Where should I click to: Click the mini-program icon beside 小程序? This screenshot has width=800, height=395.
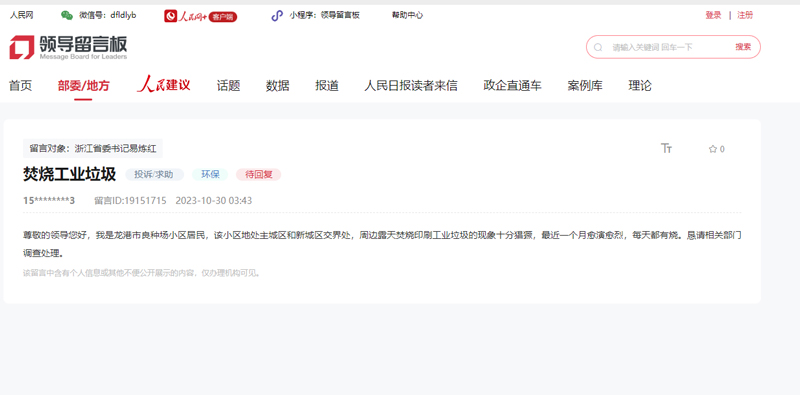coord(277,15)
